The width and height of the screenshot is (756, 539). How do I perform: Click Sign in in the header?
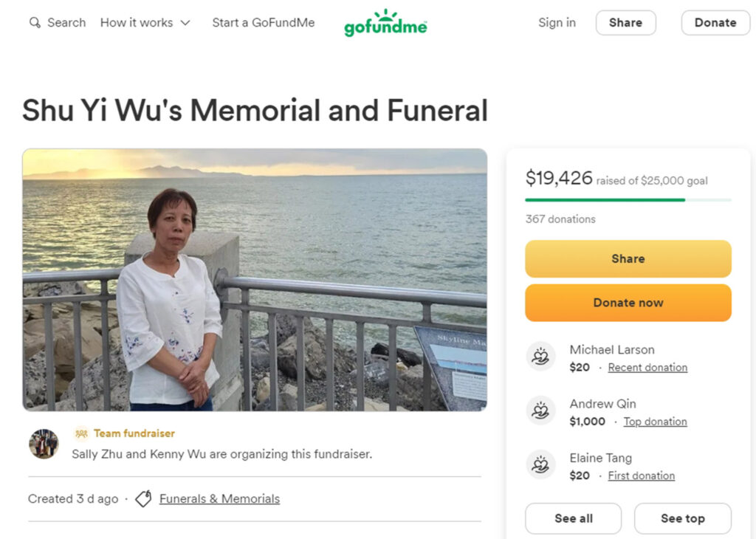[557, 23]
